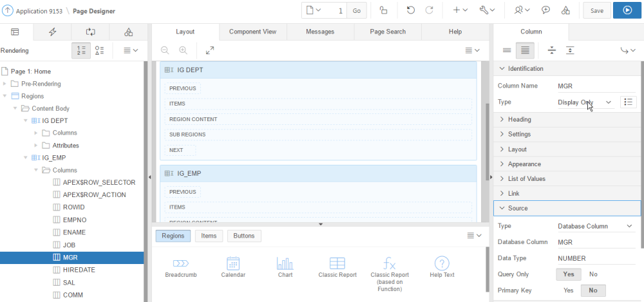
Task: Collapse the Source group
Action: coord(567,209)
